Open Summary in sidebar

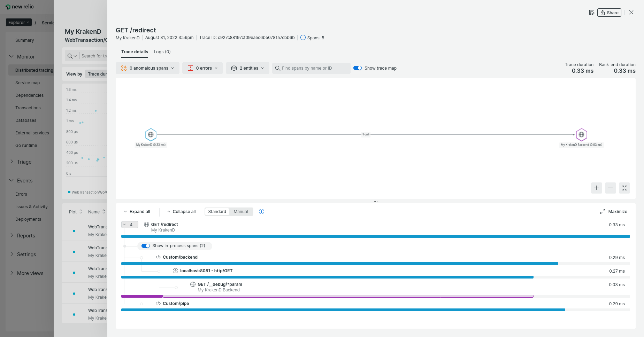25,40
